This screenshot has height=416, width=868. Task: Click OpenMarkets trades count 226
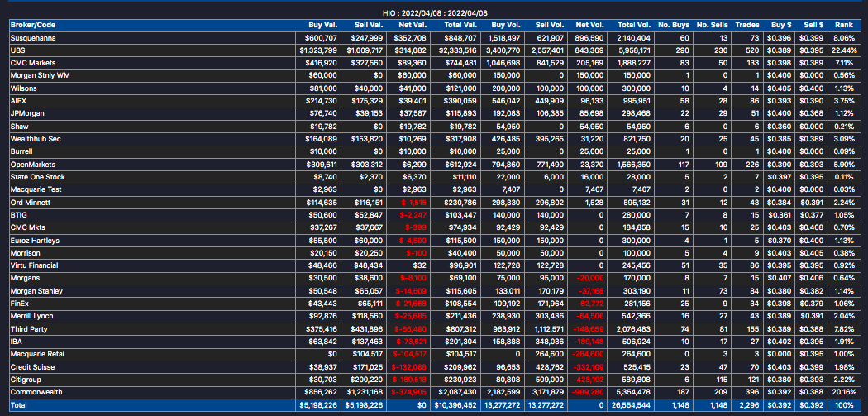click(755, 165)
